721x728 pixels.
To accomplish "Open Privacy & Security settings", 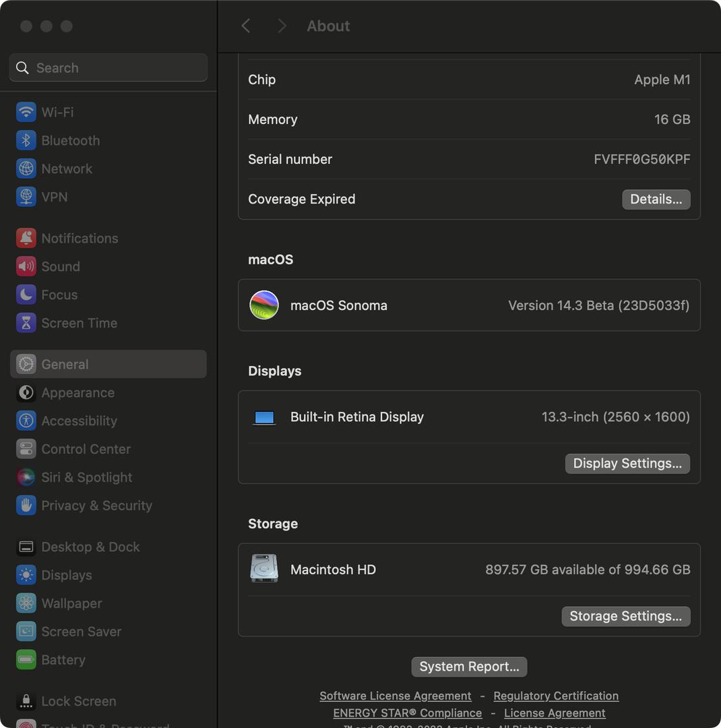I will [x=108, y=506].
